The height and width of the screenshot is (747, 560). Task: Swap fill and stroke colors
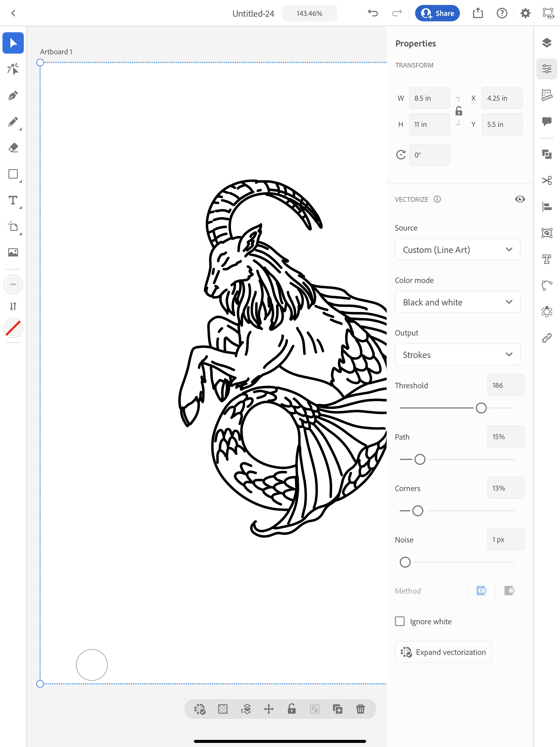[x=13, y=306]
